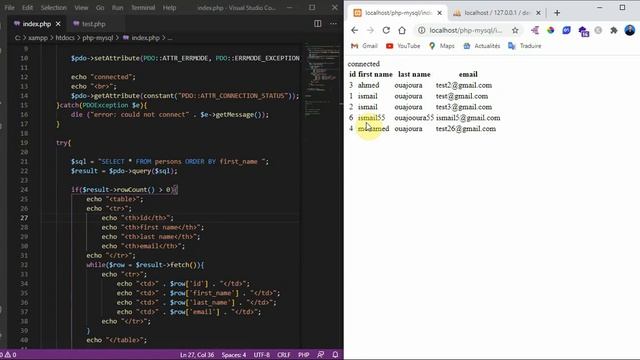
Task: Bookmark this page with the star icon
Action: point(515,30)
